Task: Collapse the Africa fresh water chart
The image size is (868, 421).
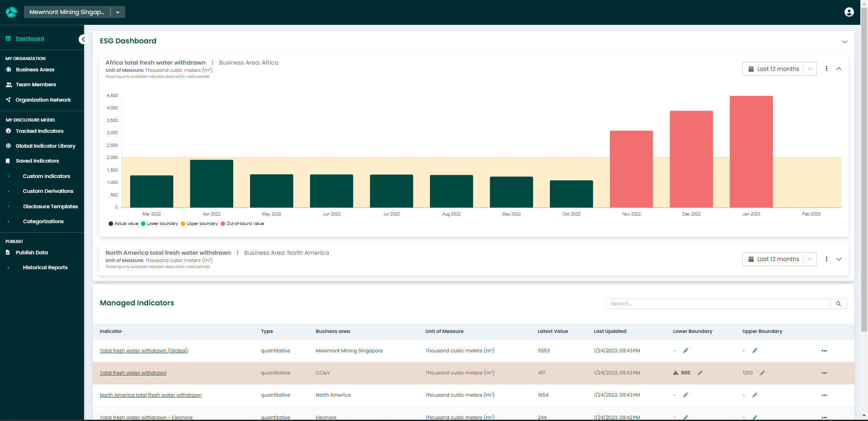Action: 839,69
